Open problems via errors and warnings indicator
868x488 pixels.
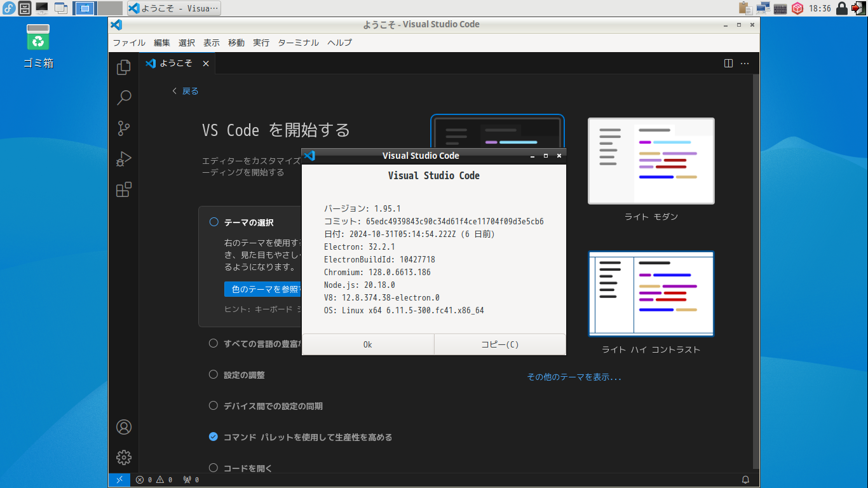point(154,480)
